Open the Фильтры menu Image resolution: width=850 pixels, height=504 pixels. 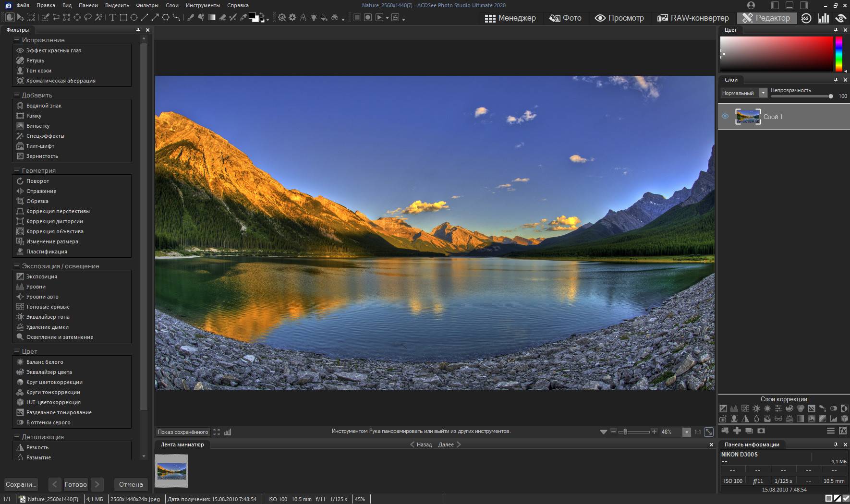tap(147, 5)
